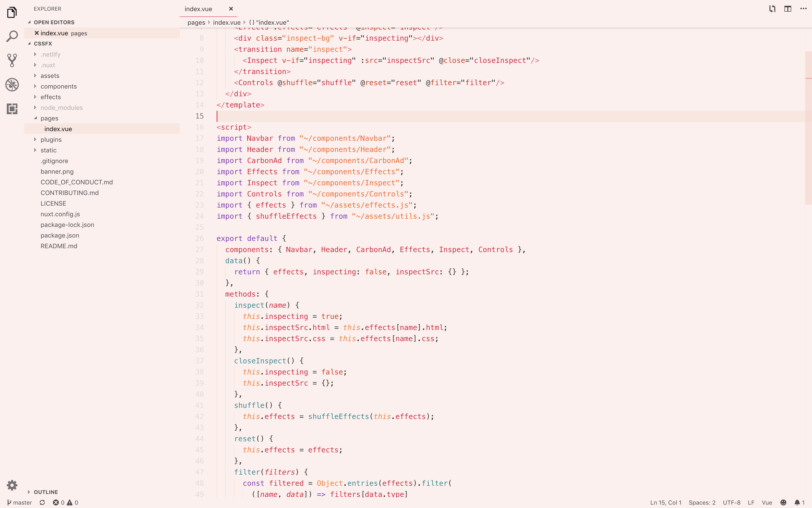Open the Debug view in activity bar
Viewport: 812px width, 508px height.
(12, 85)
